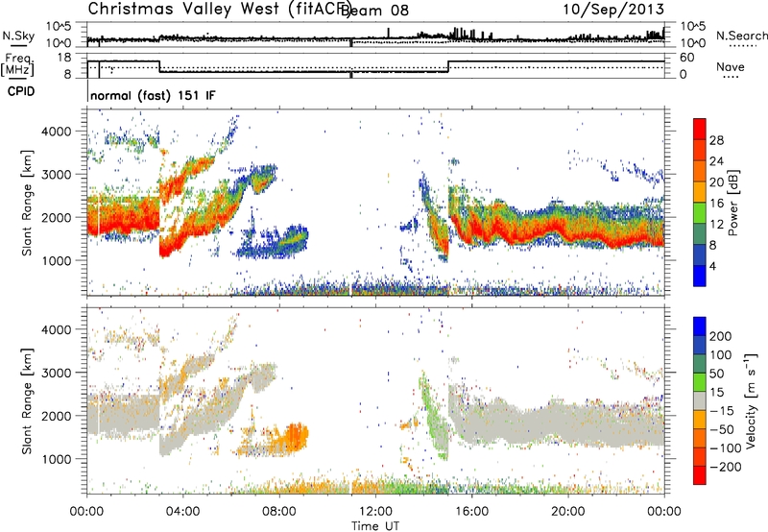Click the "20:00" time tick label

pyautogui.click(x=567, y=512)
